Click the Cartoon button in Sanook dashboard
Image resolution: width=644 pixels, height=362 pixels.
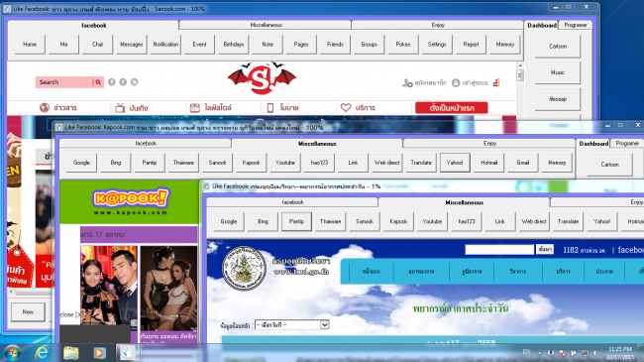[x=558, y=46]
